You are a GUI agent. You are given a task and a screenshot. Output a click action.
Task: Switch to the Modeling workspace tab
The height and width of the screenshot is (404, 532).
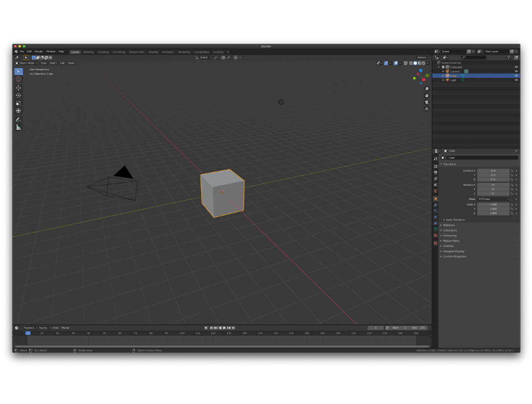[x=89, y=52]
